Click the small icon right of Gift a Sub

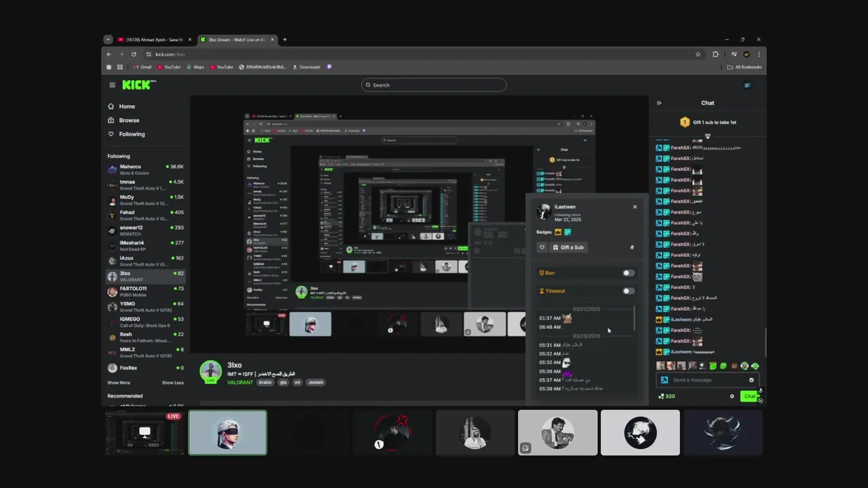pos(632,247)
